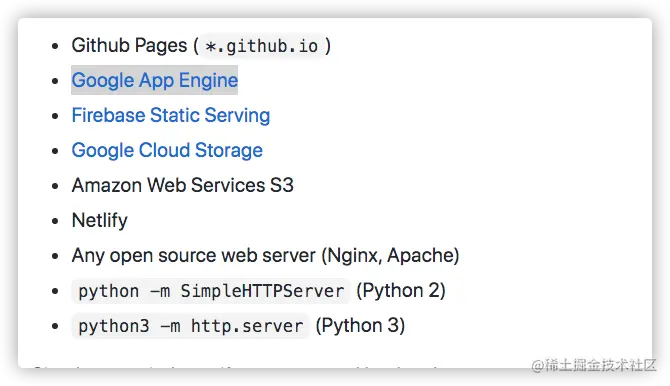Click the bullet beside Amazon Web Services S3
Viewport: 670px width, 386px height.
click(55, 186)
